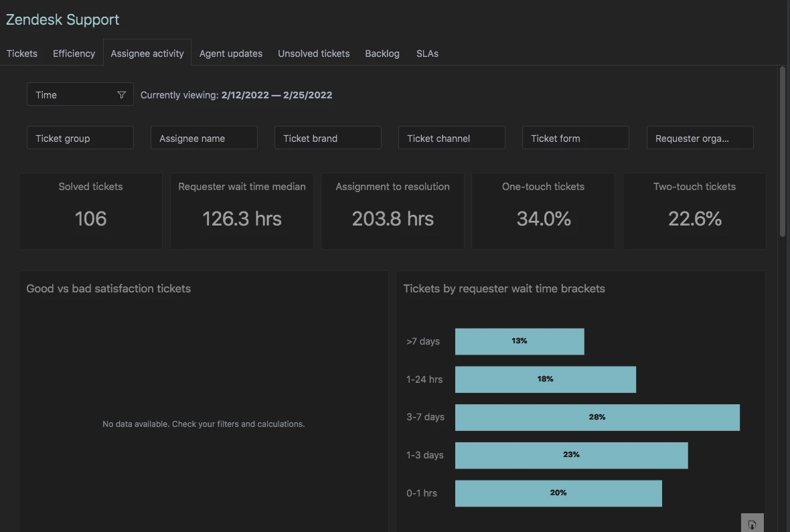This screenshot has height=532, width=790.
Task: Click the 0-1 hrs bar showing 20%
Action: (x=558, y=493)
